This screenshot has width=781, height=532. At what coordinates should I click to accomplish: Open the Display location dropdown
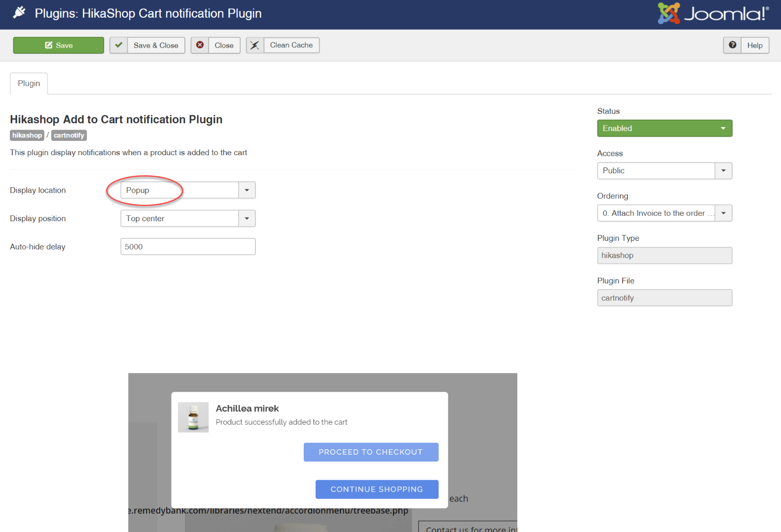[x=188, y=190]
